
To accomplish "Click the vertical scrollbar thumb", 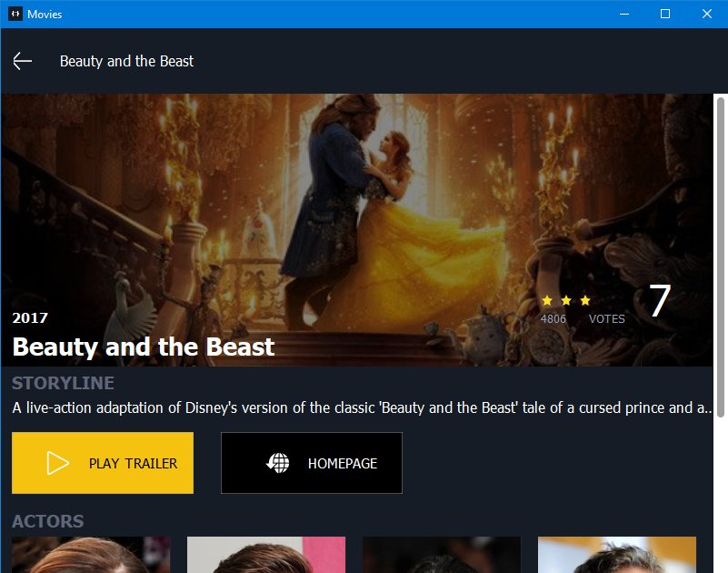I will coord(720,257).
